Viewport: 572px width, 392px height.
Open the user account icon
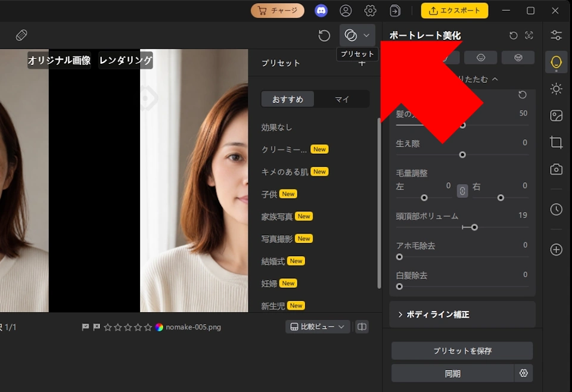tap(346, 11)
